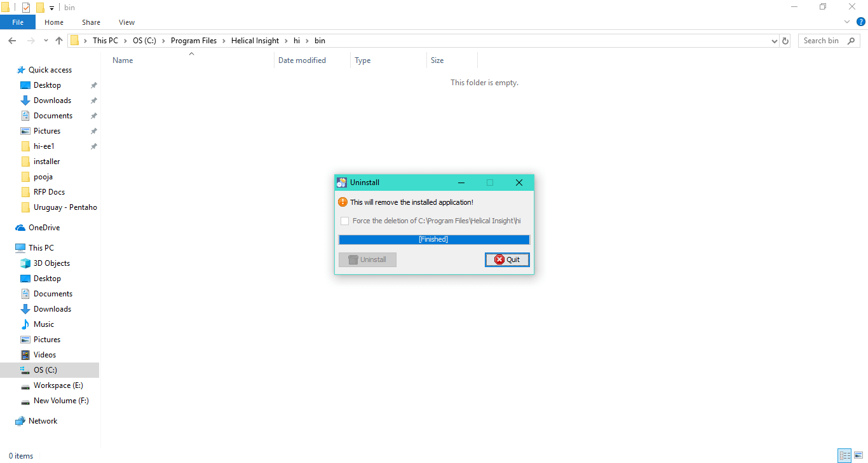868x463 pixels.
Task: Refresh the folder view
Action: tap(785, 41)
